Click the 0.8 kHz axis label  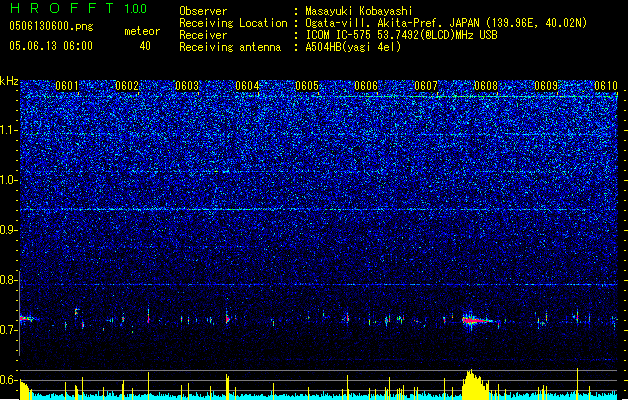click(9, 280)
